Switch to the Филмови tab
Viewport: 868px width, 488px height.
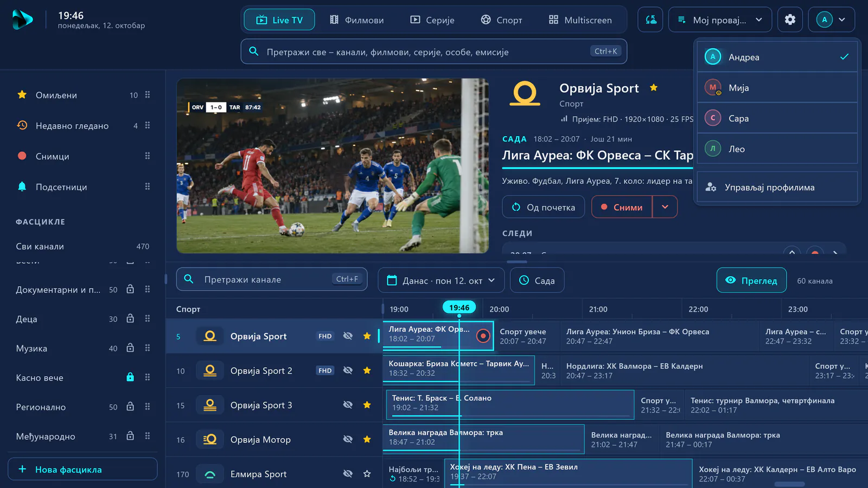pyautogui.click(x=357, y=20)
